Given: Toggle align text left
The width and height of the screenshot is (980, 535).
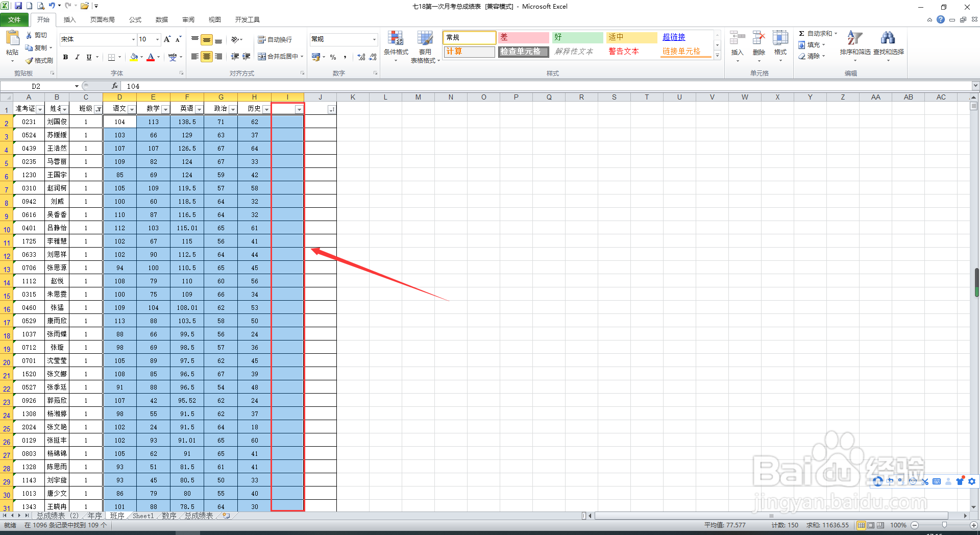Looking at the screenshot, I should coord(195,57).
